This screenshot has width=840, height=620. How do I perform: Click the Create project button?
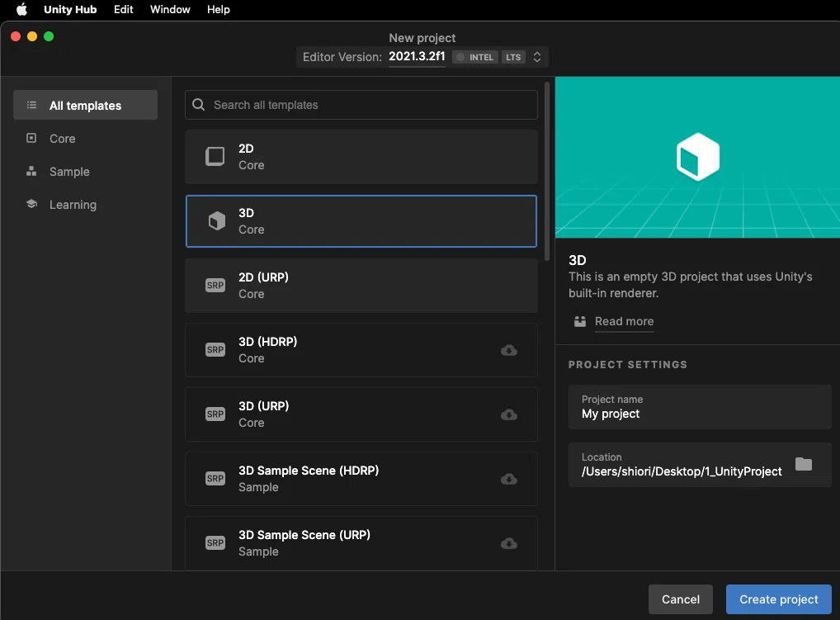click(x=779, y=599)
